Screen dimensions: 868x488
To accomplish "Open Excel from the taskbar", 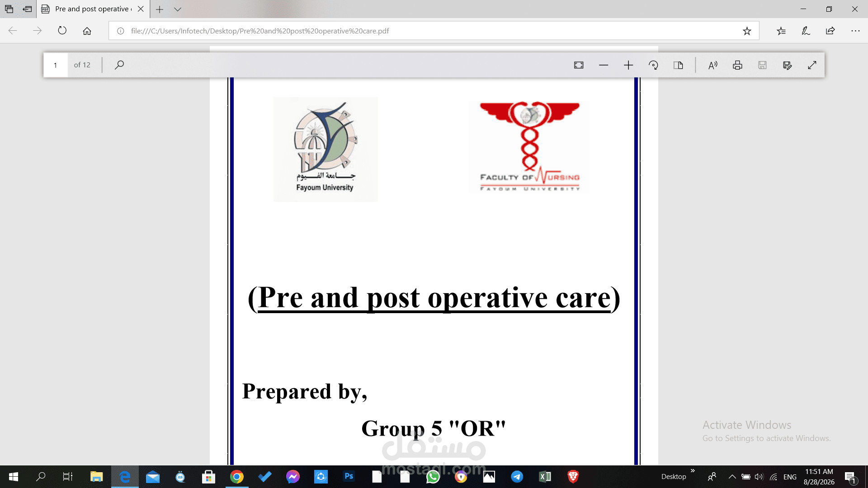I will click(545, 477).
